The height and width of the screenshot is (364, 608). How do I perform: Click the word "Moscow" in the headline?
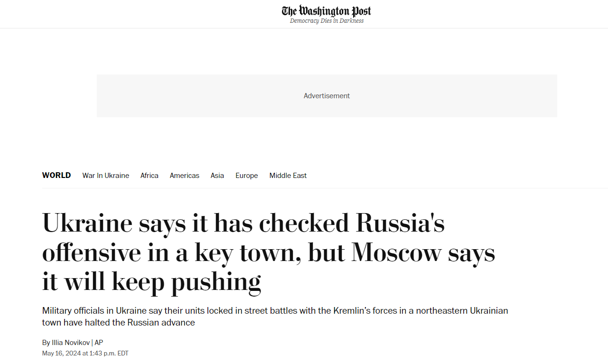coord(396,252)
